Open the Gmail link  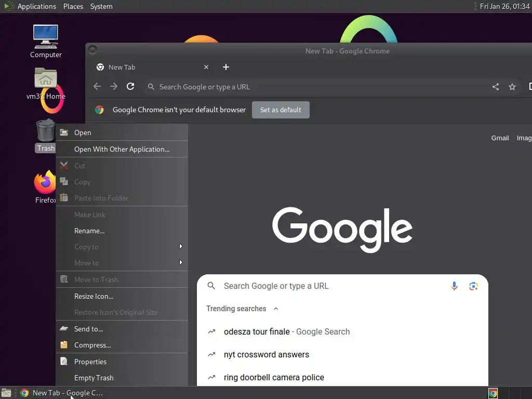tap(500, 138)
